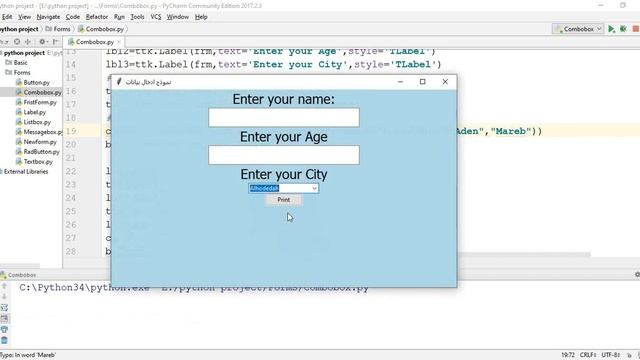
Task: Open project panel settings gear
Action: (42, 42)
